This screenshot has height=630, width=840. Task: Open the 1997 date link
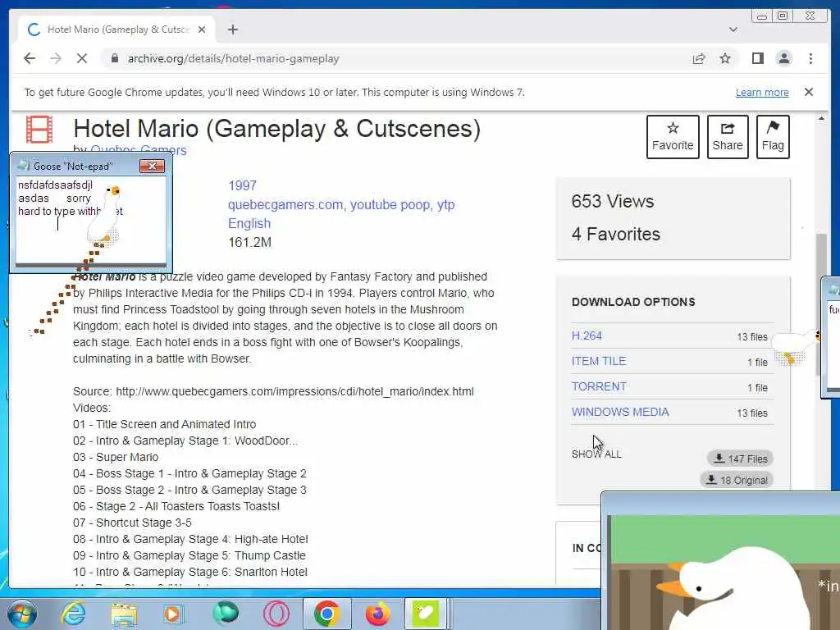(x=242, y=185)
